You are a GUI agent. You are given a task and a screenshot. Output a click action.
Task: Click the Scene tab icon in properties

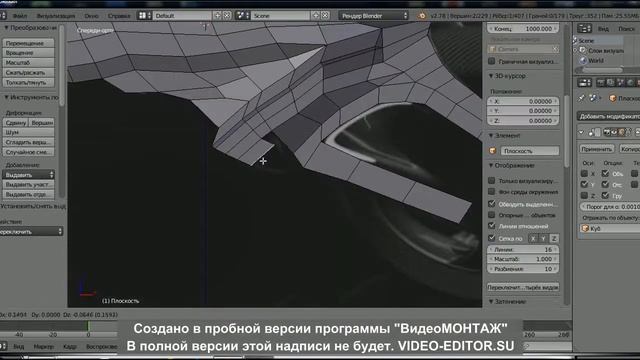click(x=620, y=83)
